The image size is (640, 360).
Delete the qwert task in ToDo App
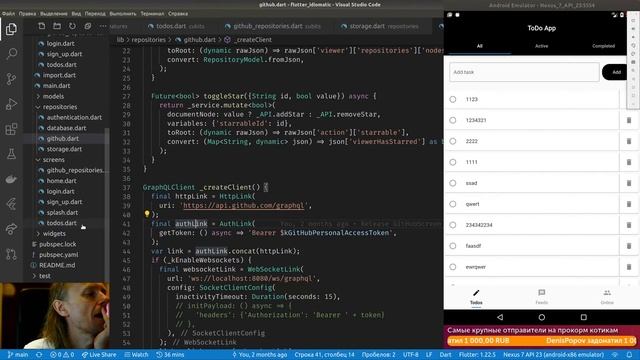pyautogui.click(x=629, y=204)
